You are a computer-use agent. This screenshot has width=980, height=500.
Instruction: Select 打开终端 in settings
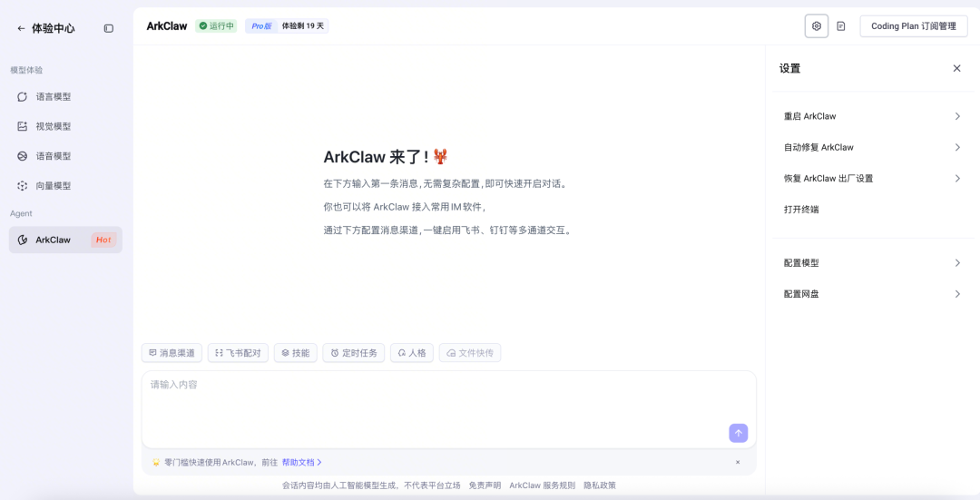tap(873, 210)
